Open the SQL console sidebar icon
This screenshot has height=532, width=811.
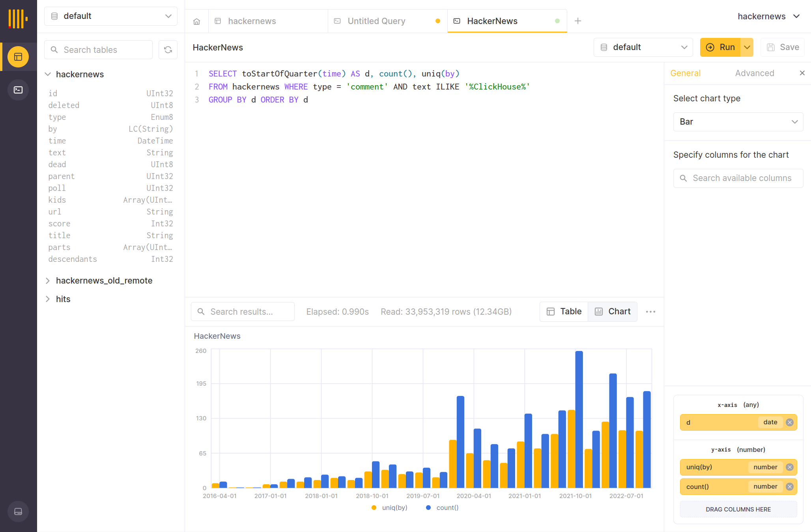[x=18, y=90]
